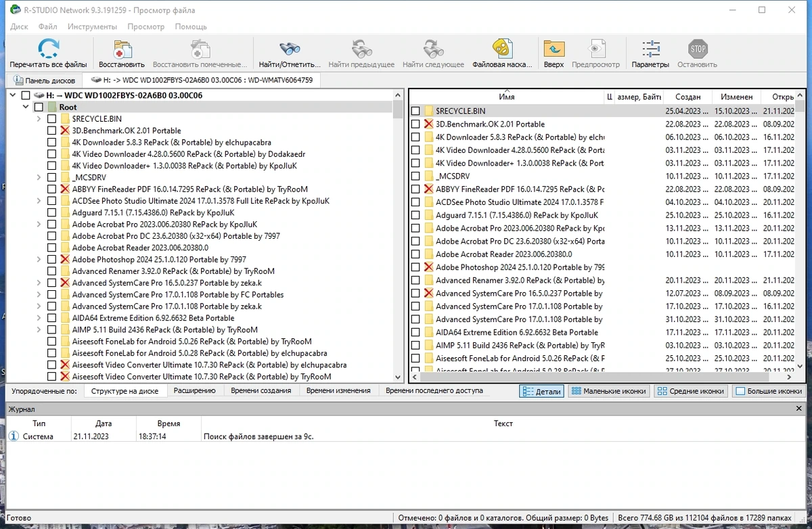This screenshot has width=812, height=529.
Task: Open Найти/Отметить binoculars tool
Action: pyautogui.click(x=290, y=49)
